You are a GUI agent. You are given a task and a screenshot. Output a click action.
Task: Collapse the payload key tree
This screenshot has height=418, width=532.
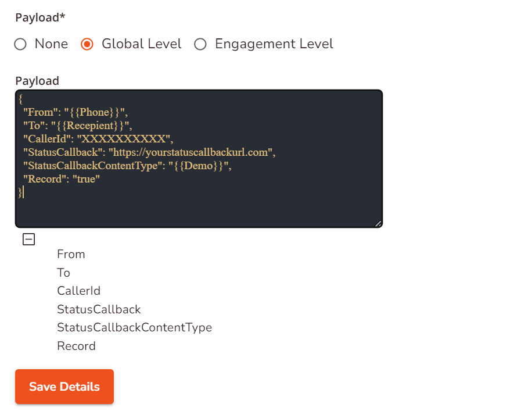[28, 238]
